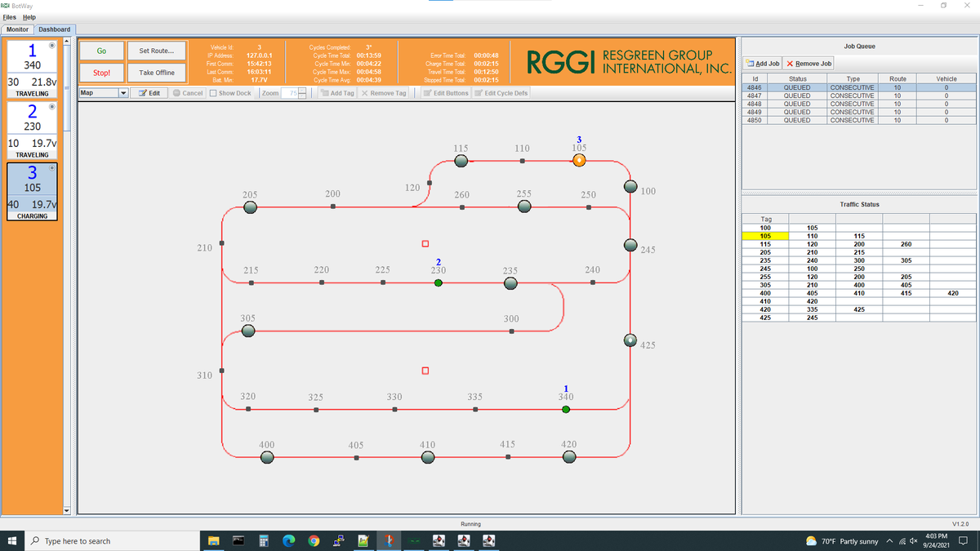
Task: Click the Cancel toolbar button
Action: tap(188, 93)
